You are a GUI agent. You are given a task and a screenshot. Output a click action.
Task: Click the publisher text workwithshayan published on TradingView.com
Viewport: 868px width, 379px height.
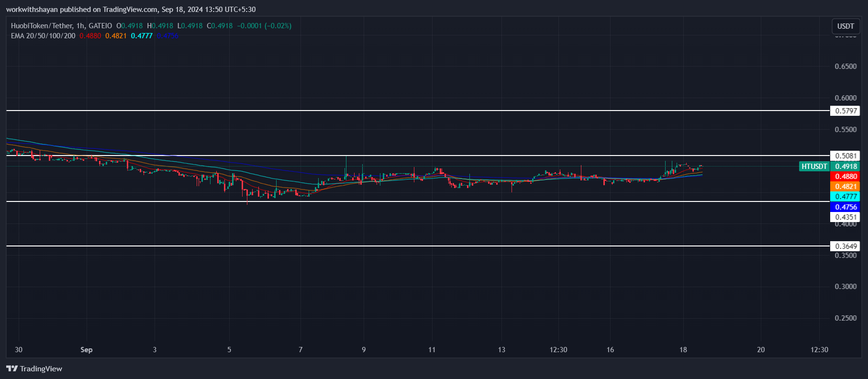coord(82,10)
